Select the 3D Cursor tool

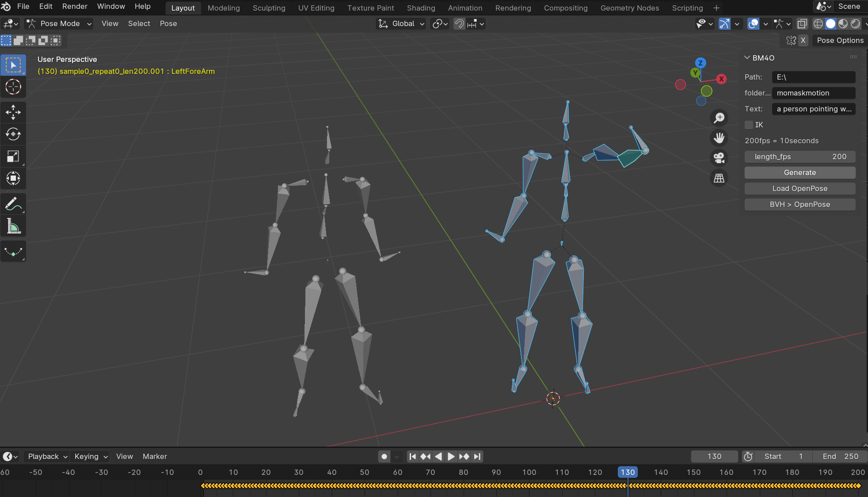tap(13, 87)
